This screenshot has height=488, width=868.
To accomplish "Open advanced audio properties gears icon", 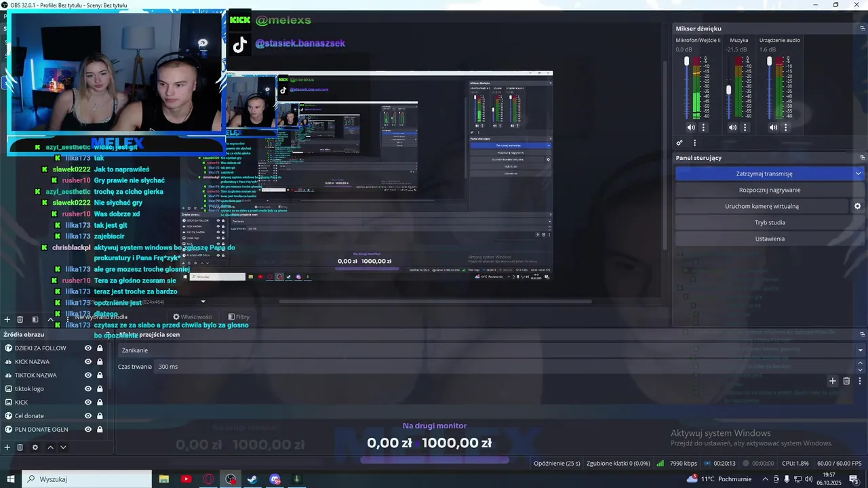I will pyautogui.click(x=679, y=143).
